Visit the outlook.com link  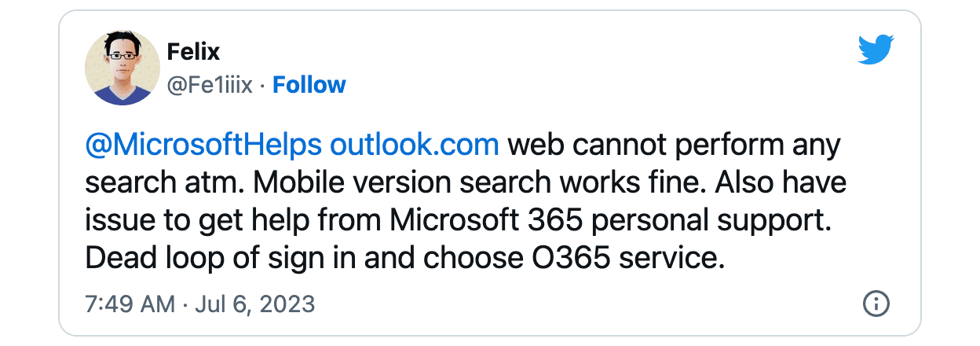pos(414,145)
